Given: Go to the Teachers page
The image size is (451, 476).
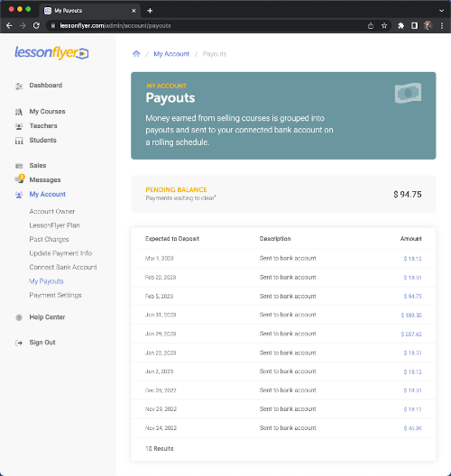Looking at the screenshot, I should click(43, 125).
